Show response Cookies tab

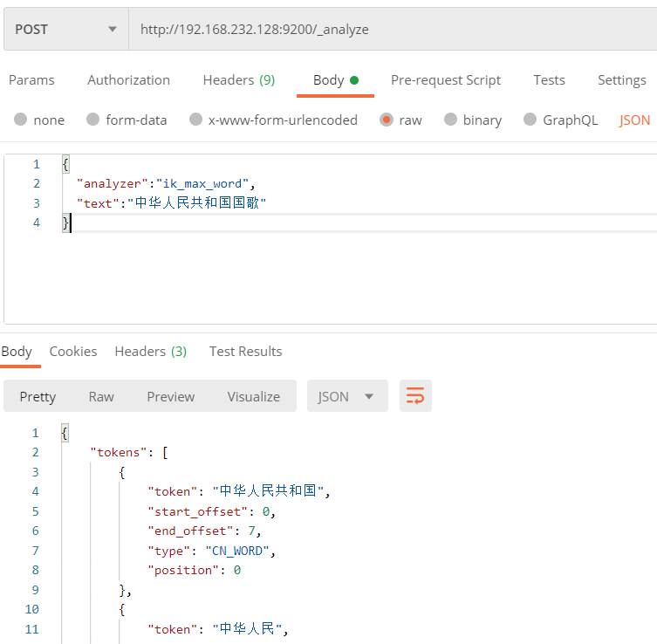coord(73,352)
